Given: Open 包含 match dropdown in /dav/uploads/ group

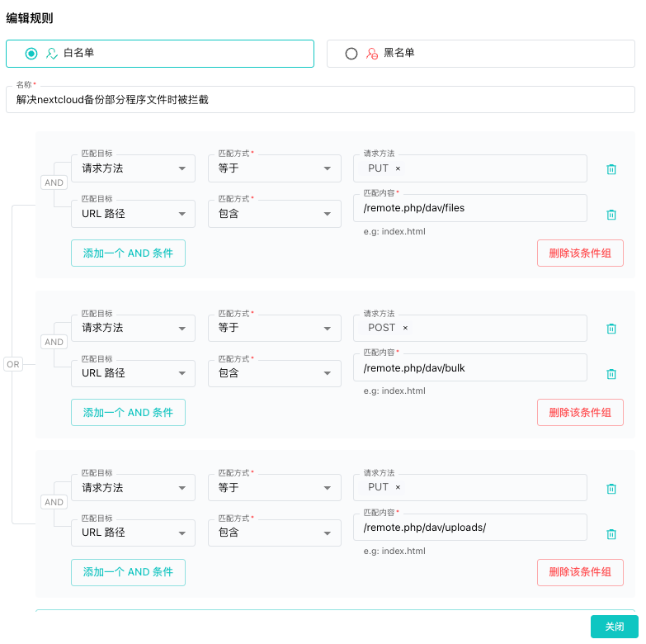Looking at the screenshot, I should click(275, 533).
